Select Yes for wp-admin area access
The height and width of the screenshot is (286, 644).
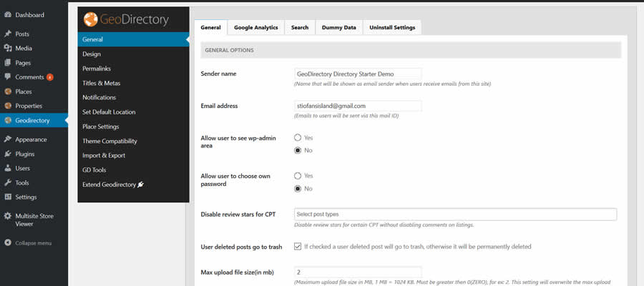click(x=298, y=137)
